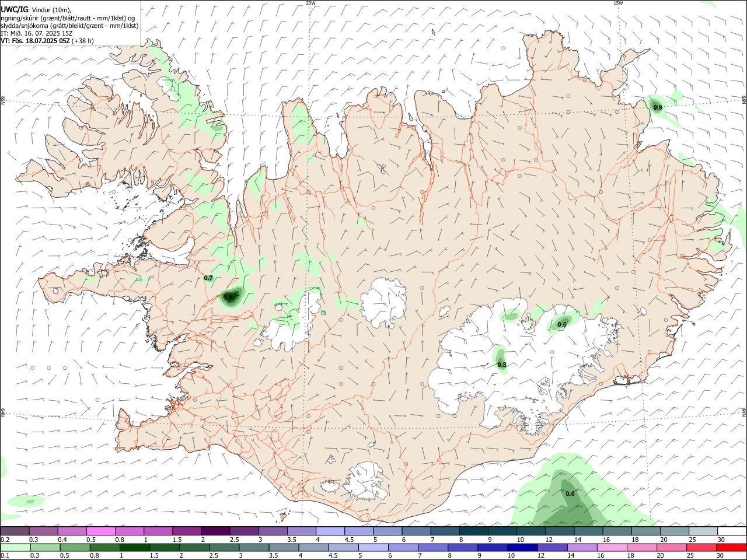
Task: Click the IT: Mið. 16. 07. 2025 15Z line
Action: pyautogui.click(x=36, y=33)
